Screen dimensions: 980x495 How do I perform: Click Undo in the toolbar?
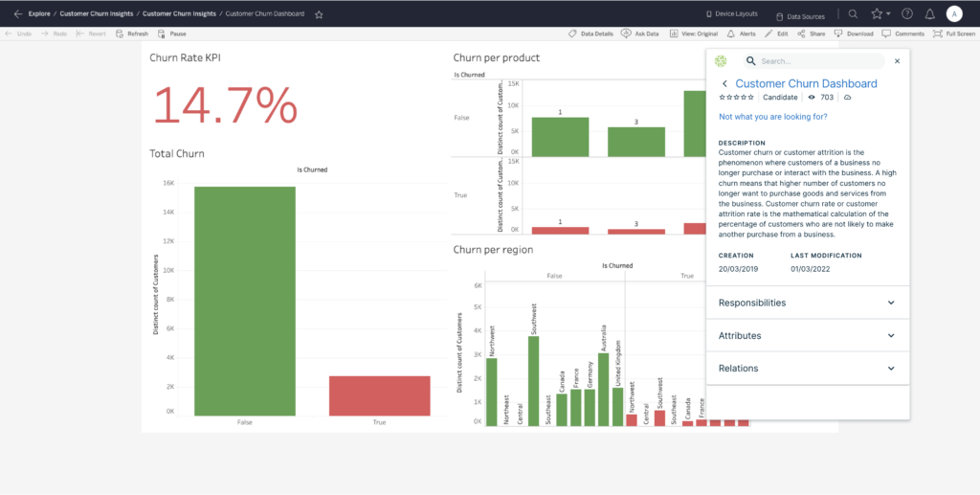point(18,34)
